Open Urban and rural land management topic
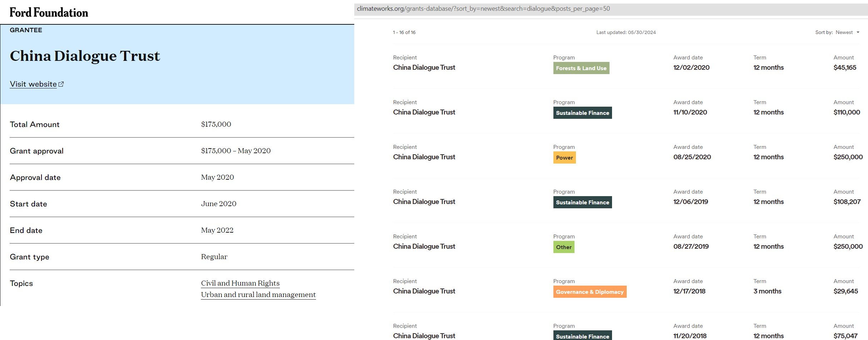This screenshot has height=340, width=868. [x=258, y=295]
